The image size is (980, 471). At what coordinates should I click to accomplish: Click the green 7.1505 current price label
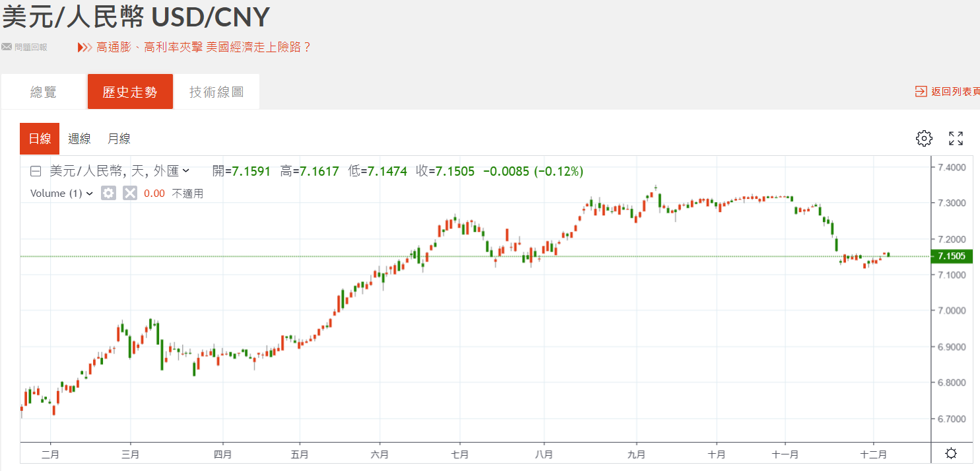coord(950,256)
